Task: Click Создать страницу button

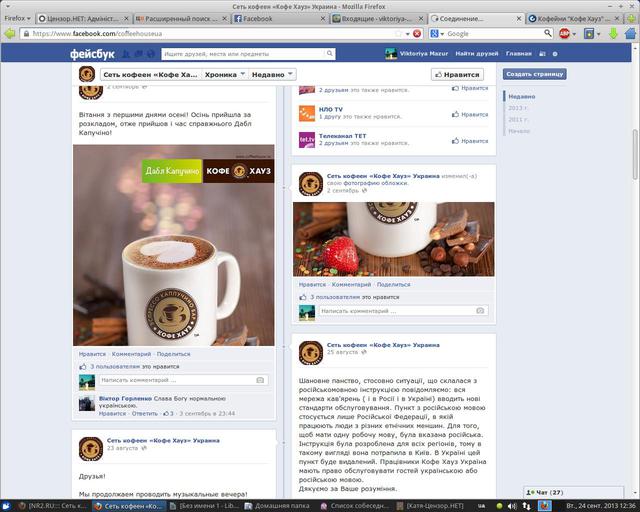Action: click(x=535, y=74)
